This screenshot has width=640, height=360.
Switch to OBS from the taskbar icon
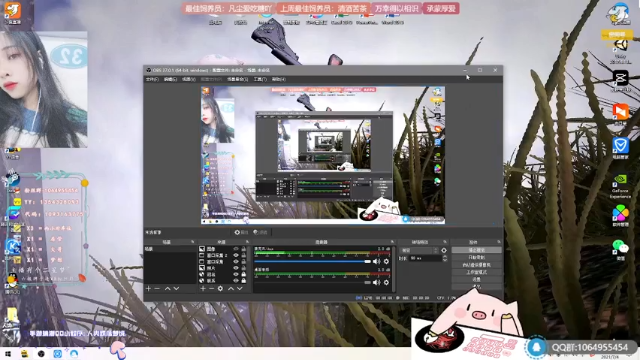point(41,353)
